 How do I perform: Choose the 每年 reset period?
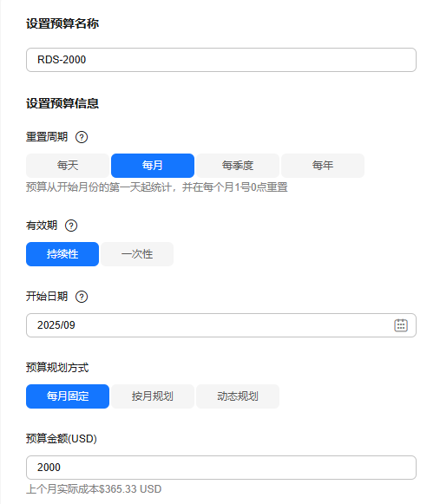coord(323,166)
